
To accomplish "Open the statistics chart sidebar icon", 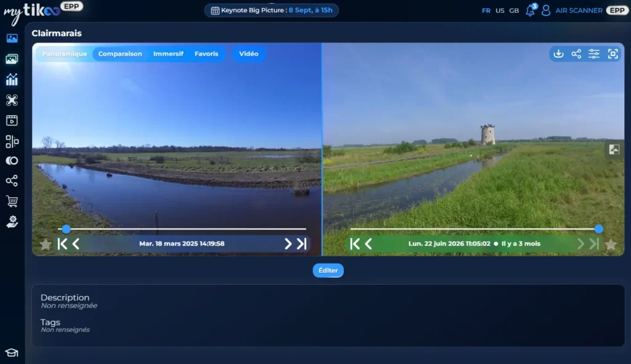I will click(x=12, y=79).
